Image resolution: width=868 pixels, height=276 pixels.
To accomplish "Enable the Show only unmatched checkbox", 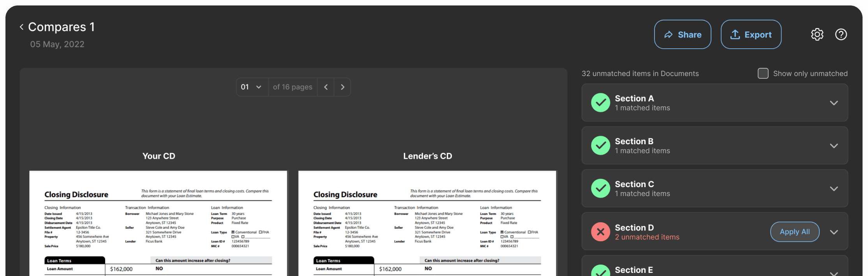I will [763, 73].
